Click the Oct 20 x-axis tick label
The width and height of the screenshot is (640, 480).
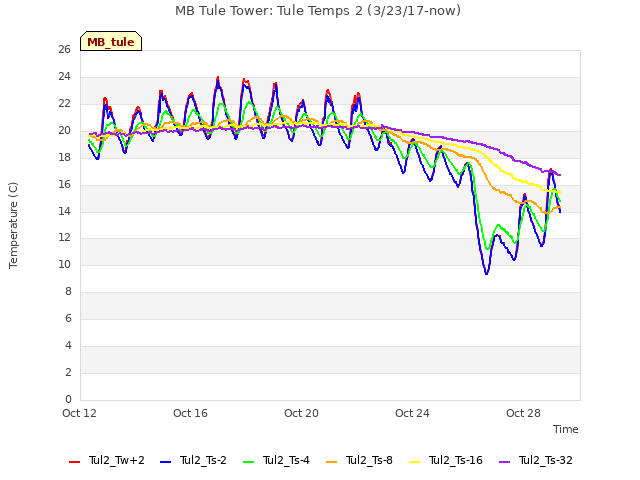pyautogui.click(x=301, y=413)
